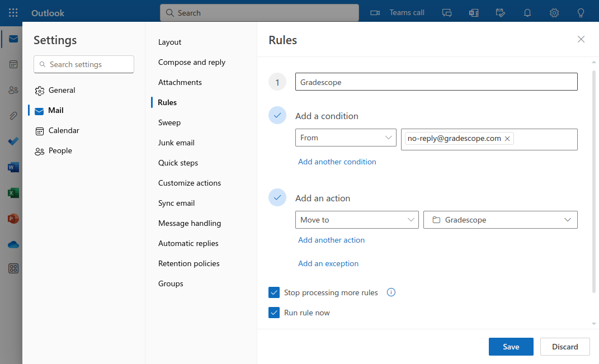This screenshot has height=364, width=599.
Task: Open Word from the app sidebar
Action: click(13, 167)
